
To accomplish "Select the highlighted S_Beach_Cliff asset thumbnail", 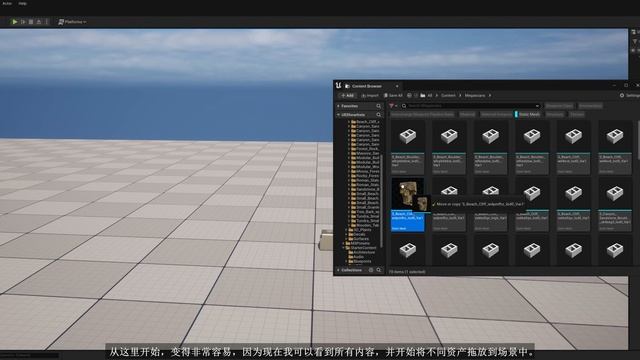I will [408, 204].
